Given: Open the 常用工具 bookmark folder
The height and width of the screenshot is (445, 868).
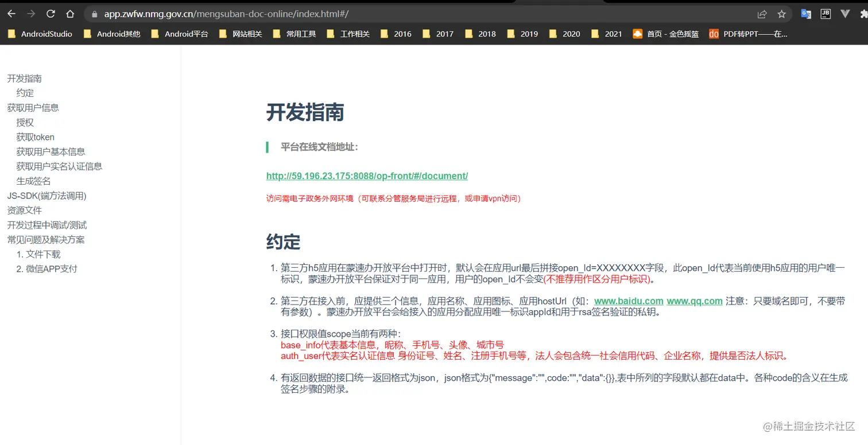Looking at the screenshot, I should tap(294, 34).
